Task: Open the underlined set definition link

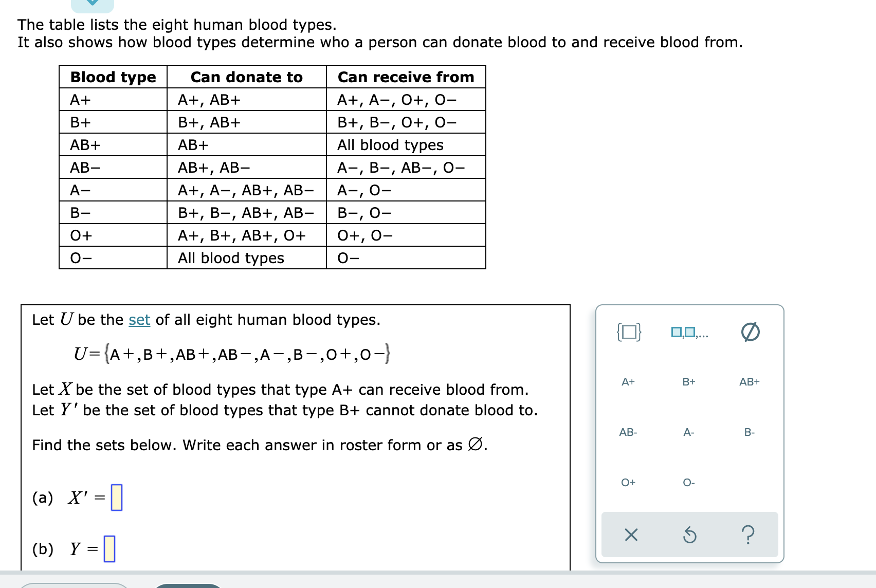Action: point(138,320)
